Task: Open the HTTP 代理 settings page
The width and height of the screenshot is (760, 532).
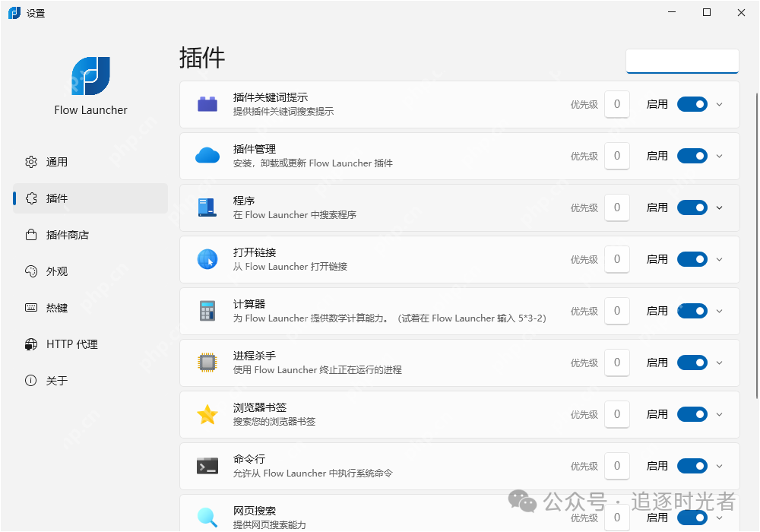Action: pyautogui.click(x=90, y=344)
